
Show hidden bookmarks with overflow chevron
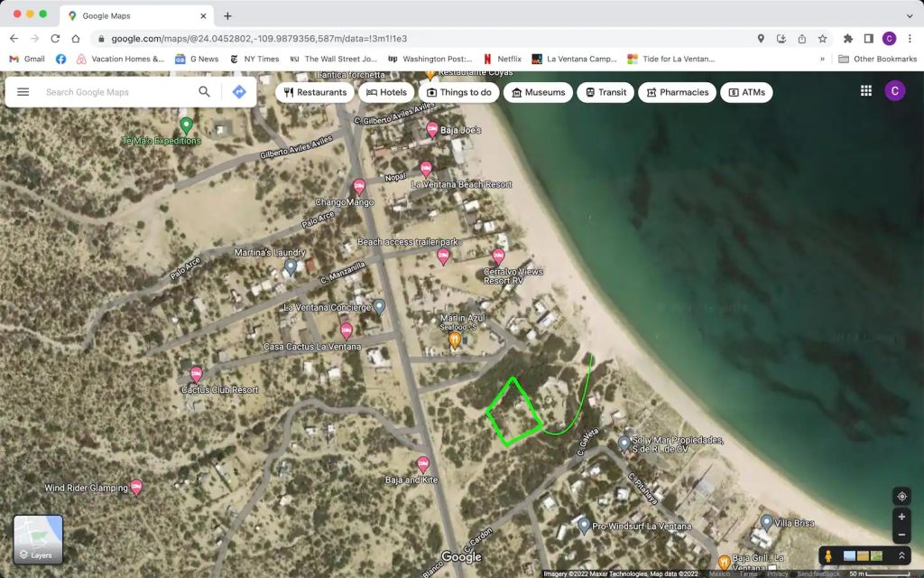click(x=822, y=59)
